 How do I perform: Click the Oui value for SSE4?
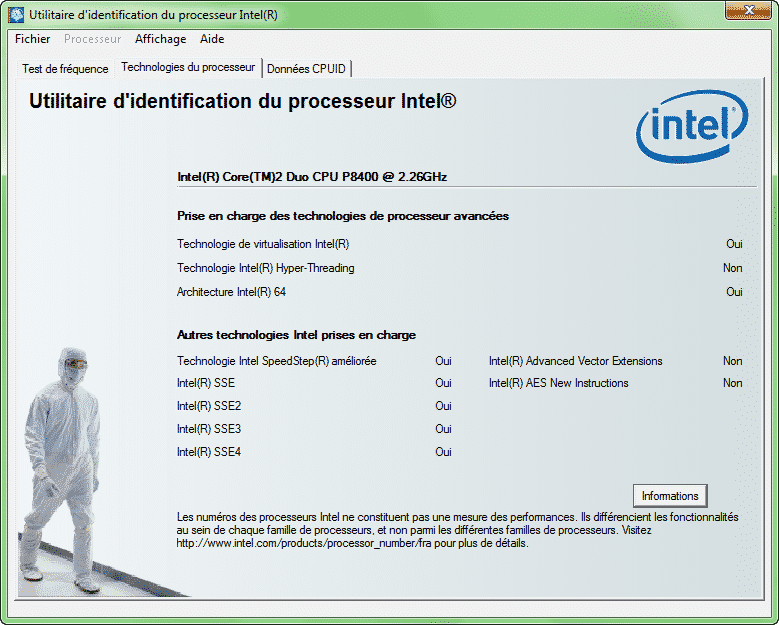(x=443, y=452)
